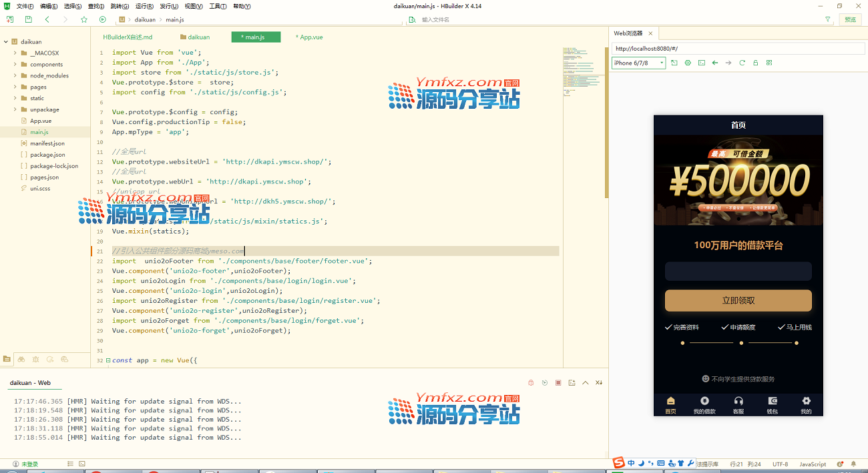Viewport: 868px width, 473px height.
Task: Click the save file icon in toolbar
Action: click(x=29, y=19)
